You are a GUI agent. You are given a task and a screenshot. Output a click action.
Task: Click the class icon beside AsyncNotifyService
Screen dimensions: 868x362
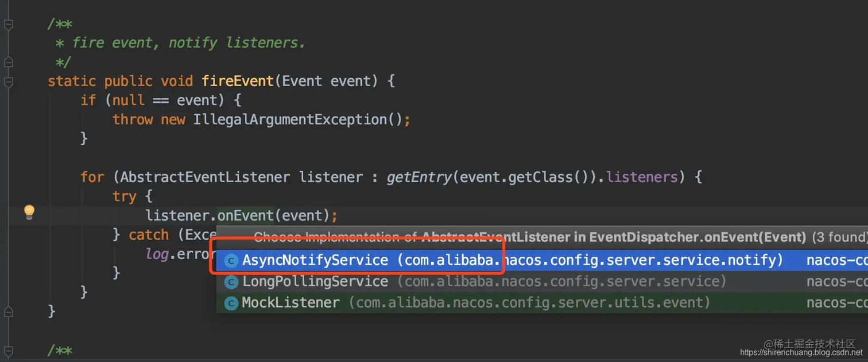231,261
